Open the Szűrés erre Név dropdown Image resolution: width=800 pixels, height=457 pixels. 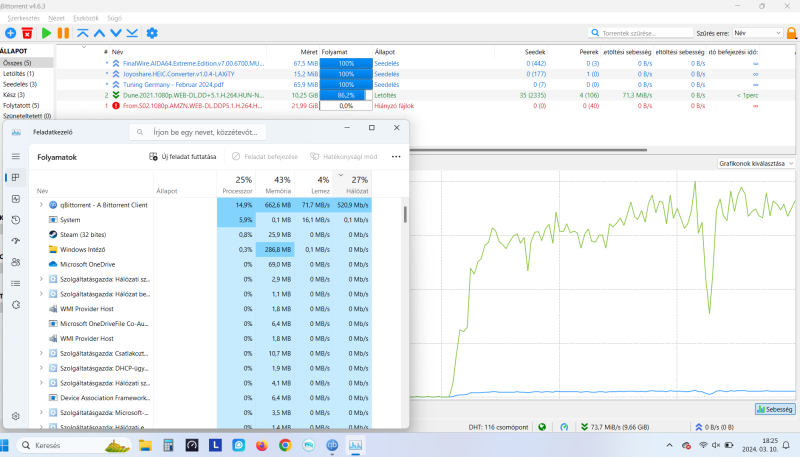(x=757, y=33)
